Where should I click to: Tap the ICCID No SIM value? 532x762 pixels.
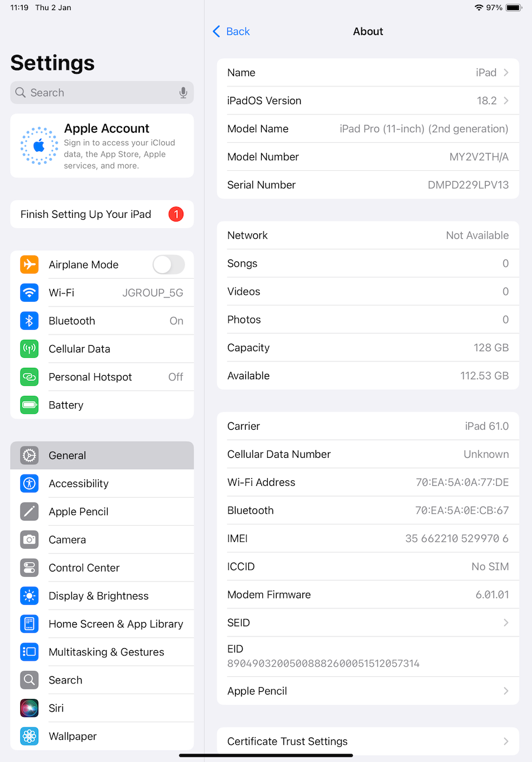coord(490,566)
